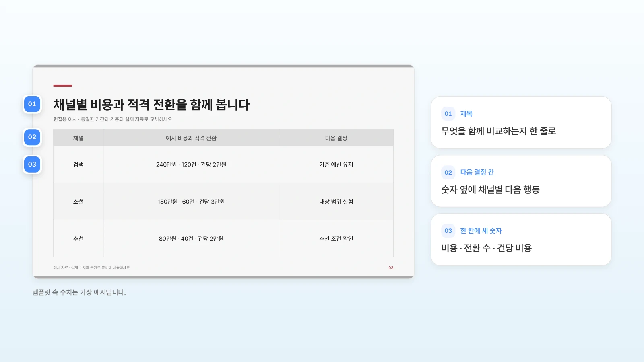Select the '소셜' channel cell
The width and height of the screenshot is (644, 362).
pos(78,202)
